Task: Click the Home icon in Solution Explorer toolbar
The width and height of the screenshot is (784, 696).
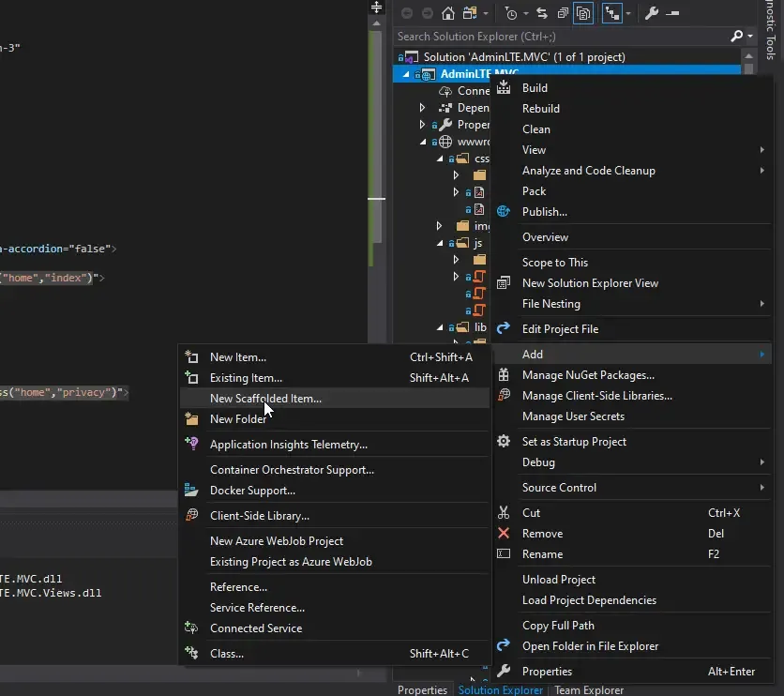Action: point(447,13)
